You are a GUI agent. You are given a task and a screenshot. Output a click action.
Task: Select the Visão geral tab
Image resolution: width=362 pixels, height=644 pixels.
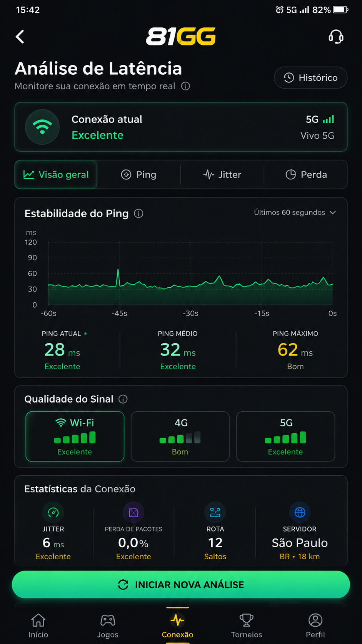[x=56, y=174]
